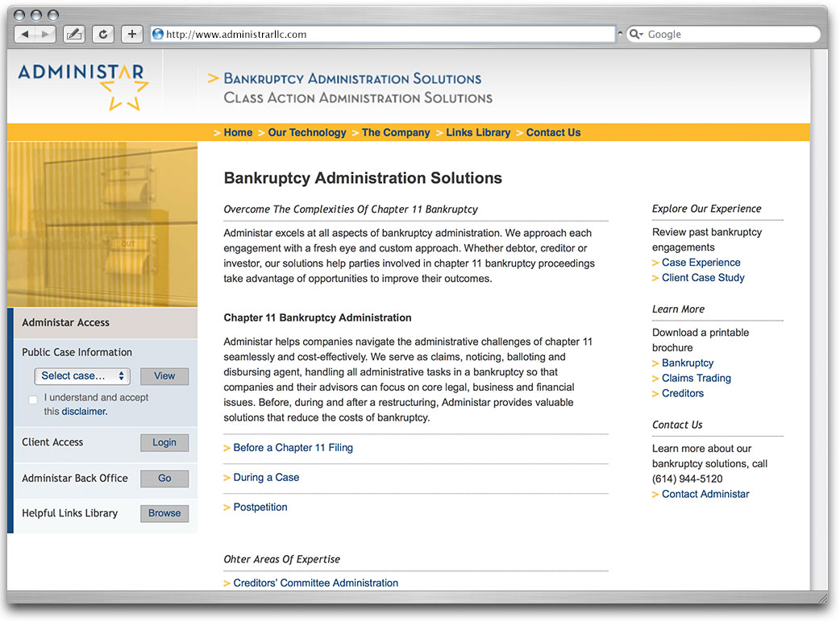Open the Links Library navigation item
This screenshot has height=622, width=840.
click(478, 132)
